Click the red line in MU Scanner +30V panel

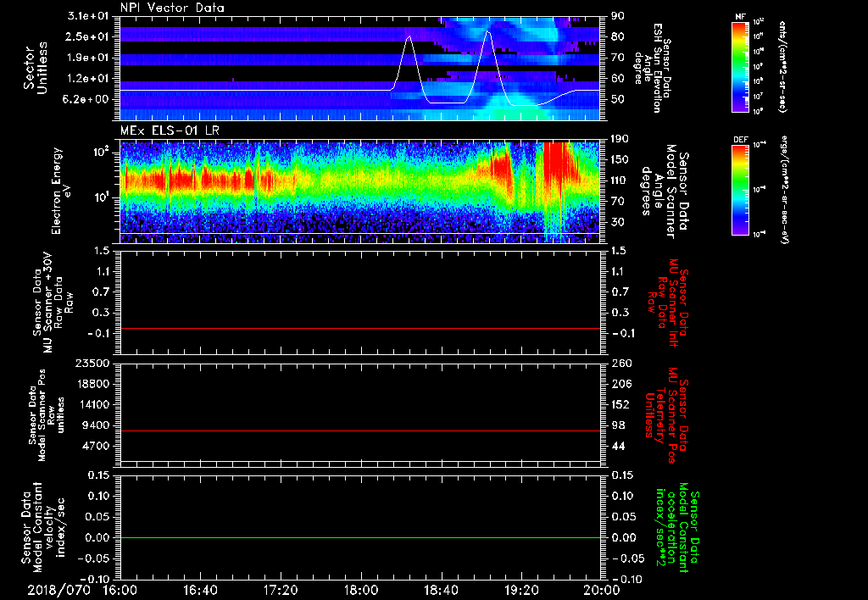point(360,328)
